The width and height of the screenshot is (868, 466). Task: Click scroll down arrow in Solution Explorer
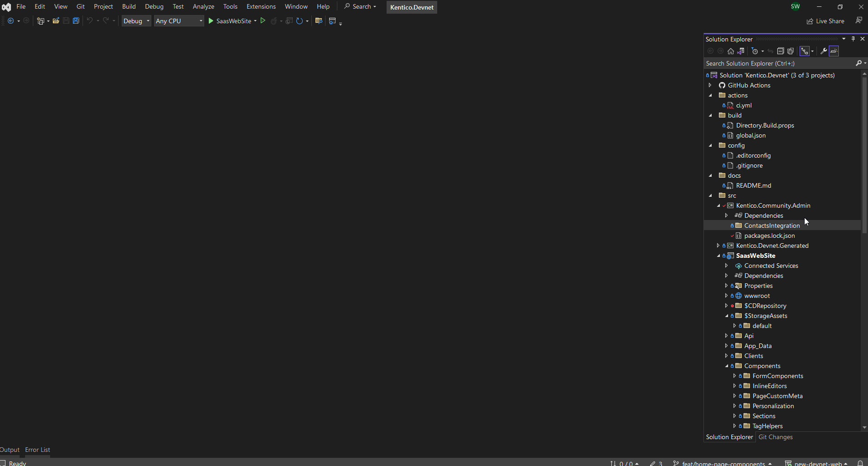[x=864, y=427]
